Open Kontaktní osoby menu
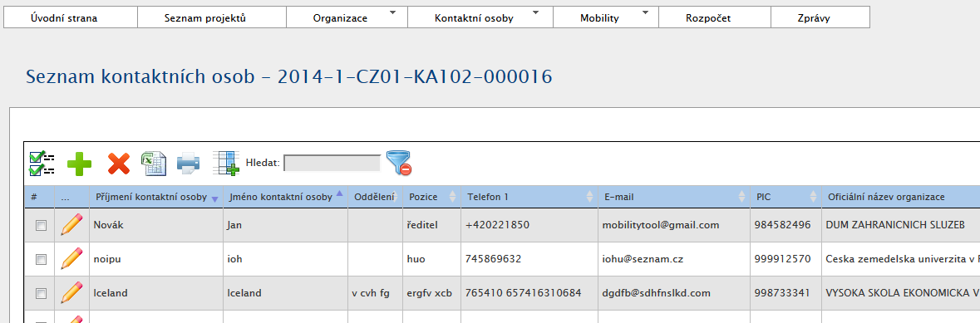 pos(480,17)
